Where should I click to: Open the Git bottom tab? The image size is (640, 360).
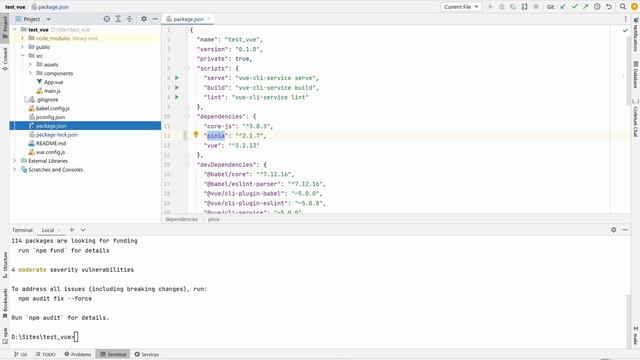(x=20, y=354)
